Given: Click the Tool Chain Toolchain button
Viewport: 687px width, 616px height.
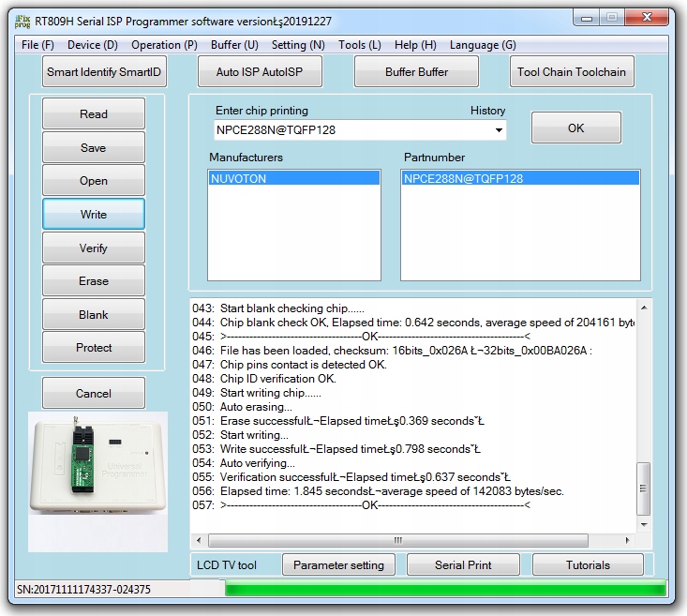Looking at the screenshot, I should (x=572, y=71).
